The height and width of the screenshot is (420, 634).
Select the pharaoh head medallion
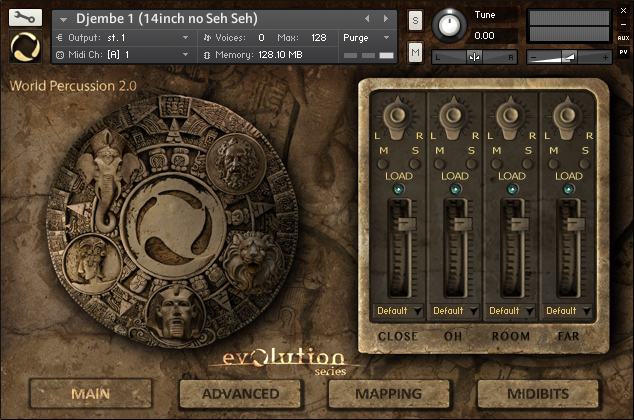click(x=177, y=312)
